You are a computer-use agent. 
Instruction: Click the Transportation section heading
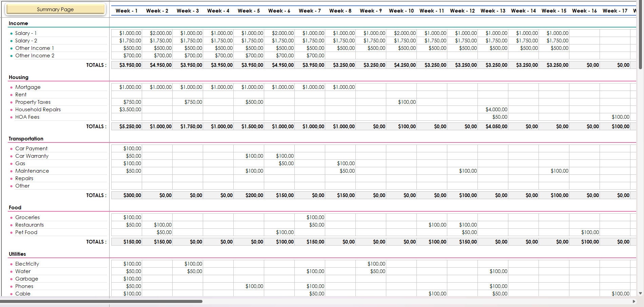point(26,139)
